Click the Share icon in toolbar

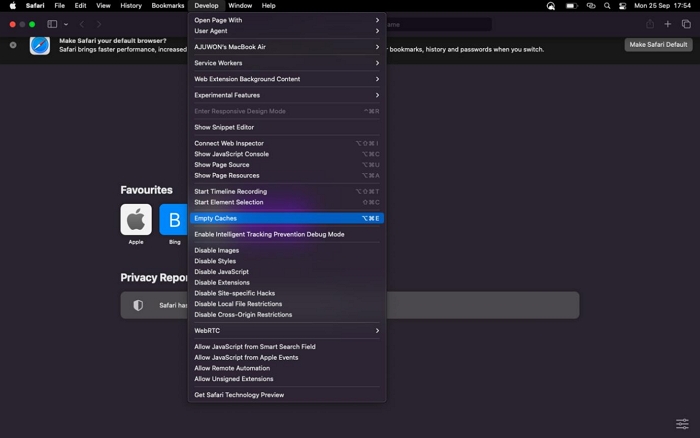click(x=650, y=24)
